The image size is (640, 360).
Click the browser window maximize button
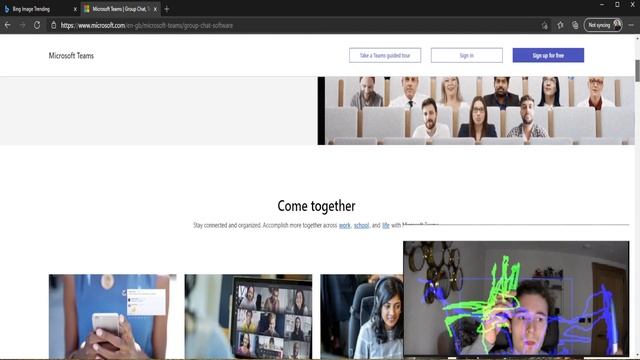click(x=617, y=4)
